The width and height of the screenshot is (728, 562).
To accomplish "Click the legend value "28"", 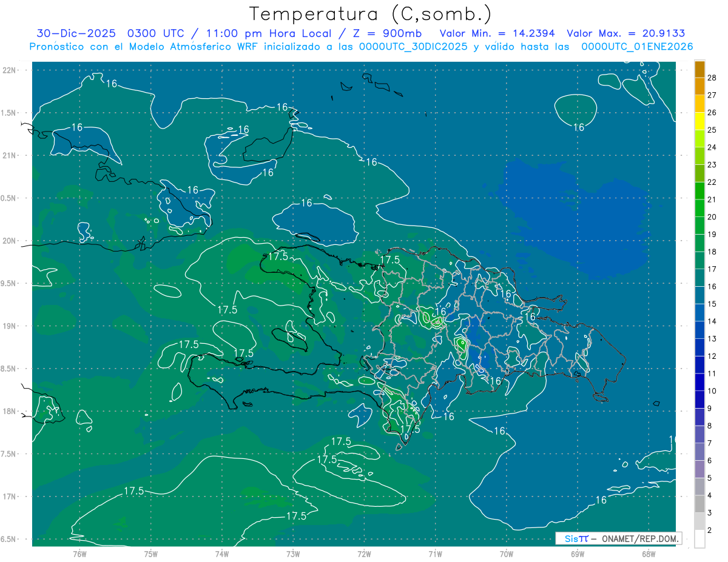I will (x=712, y=78).
